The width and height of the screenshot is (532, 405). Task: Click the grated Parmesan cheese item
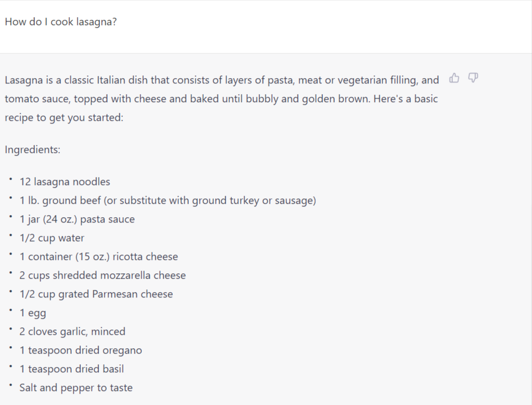[x=96, y=294]
